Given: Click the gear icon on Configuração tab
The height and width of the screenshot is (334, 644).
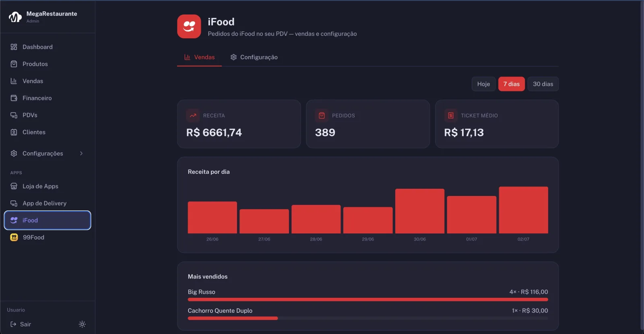Looking at the screenshot, I should (x=233, y=57).
